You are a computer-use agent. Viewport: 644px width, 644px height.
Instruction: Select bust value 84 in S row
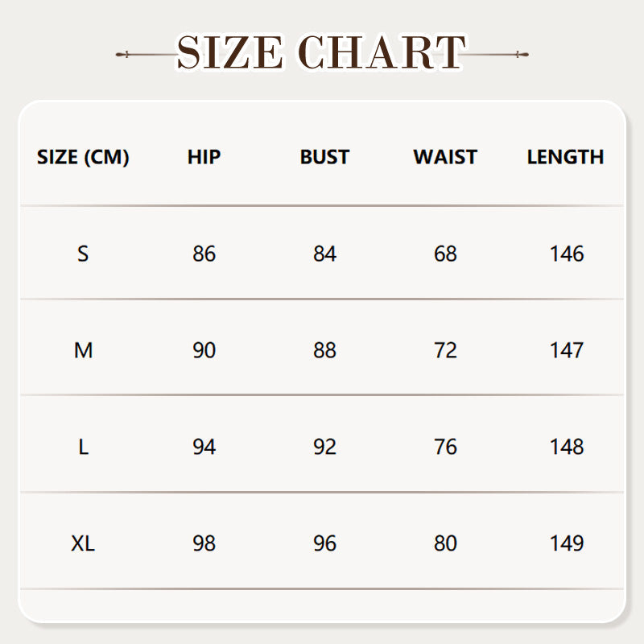point(324,254)
